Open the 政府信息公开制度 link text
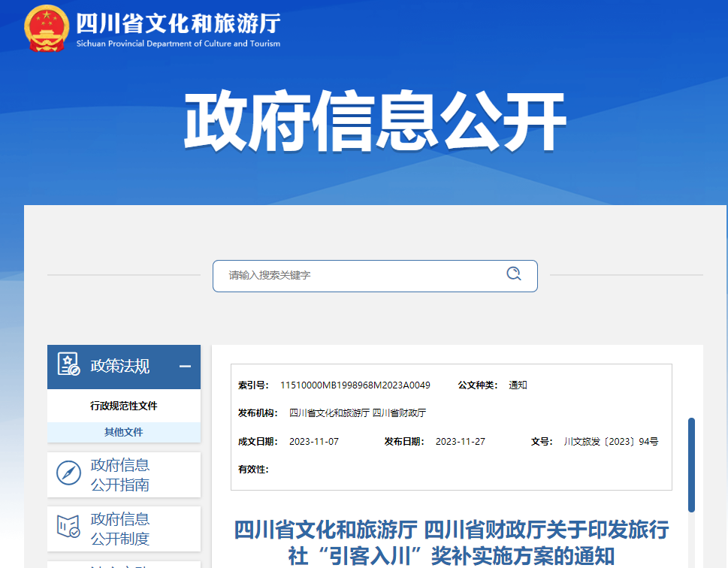This screenshot has width=728, height=568. coord(120,529)
